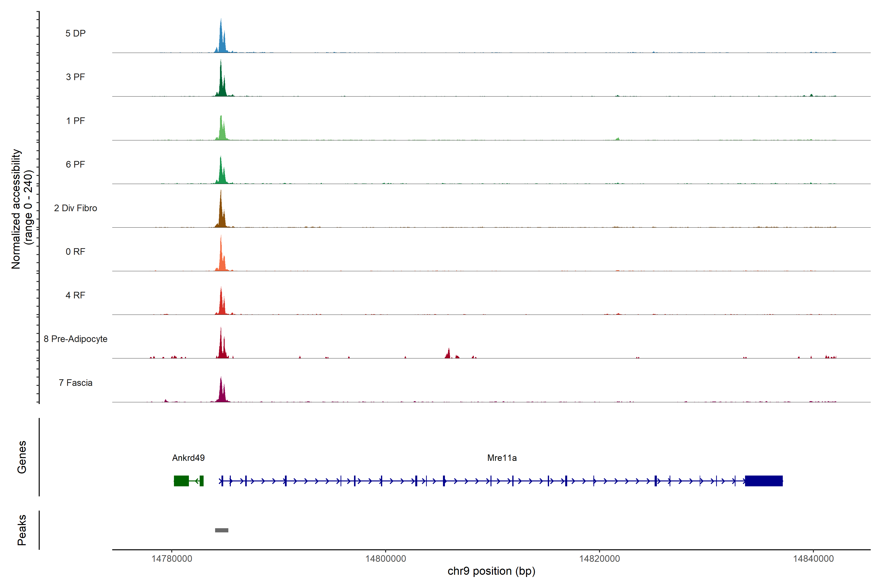Click the green Ankrd49 exon block
Screen dimensions: 882x588
coord(182,481)
